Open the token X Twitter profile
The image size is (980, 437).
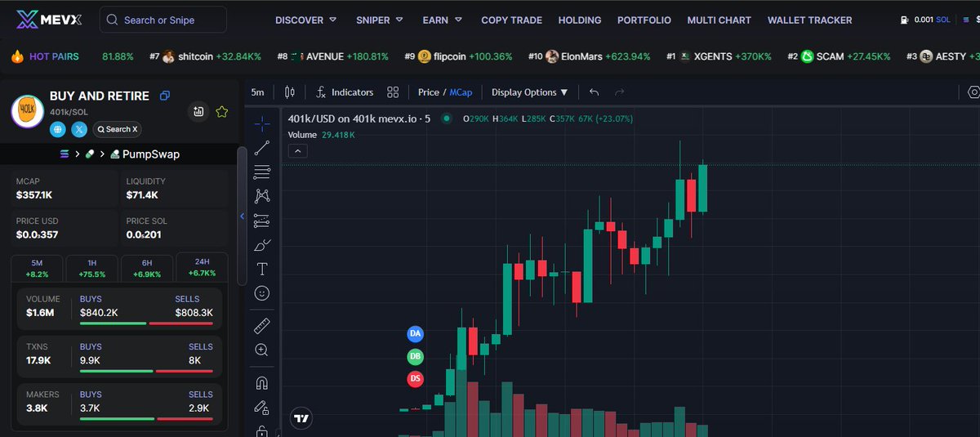(x=79, y=129)
